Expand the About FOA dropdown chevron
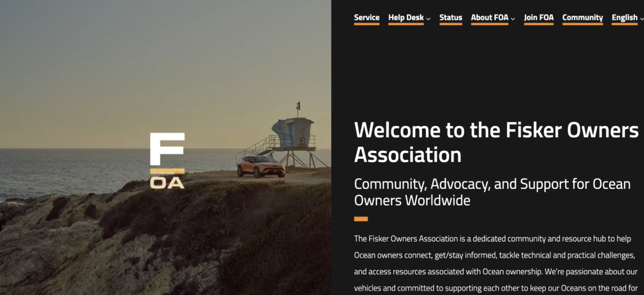 pos(512,19)
